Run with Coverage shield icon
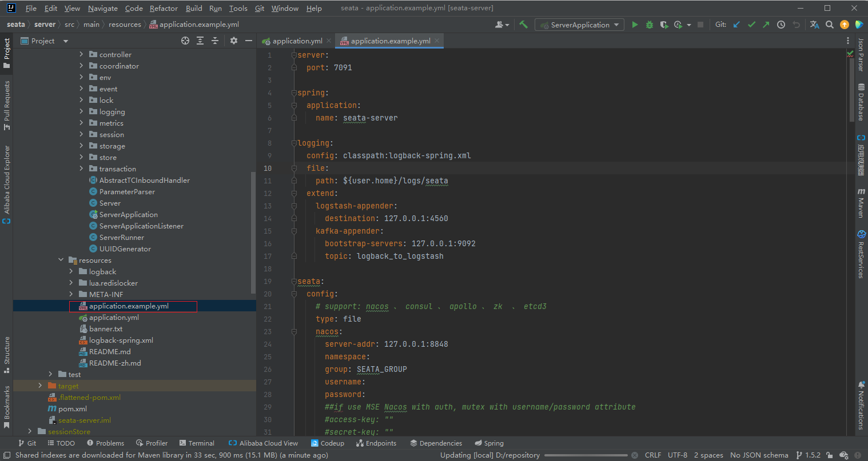The width and height of the screenshot is (868, 461). coord(664,25)
